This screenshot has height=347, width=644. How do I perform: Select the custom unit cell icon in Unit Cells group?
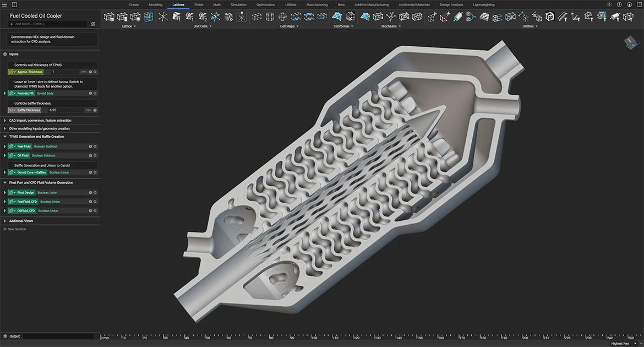point(241,17)
